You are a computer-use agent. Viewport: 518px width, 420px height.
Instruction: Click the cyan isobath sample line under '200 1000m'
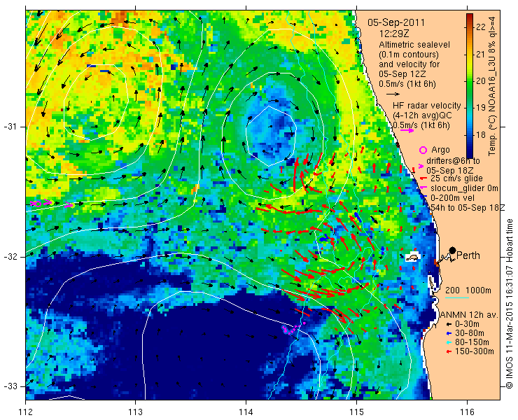point(457,297)
